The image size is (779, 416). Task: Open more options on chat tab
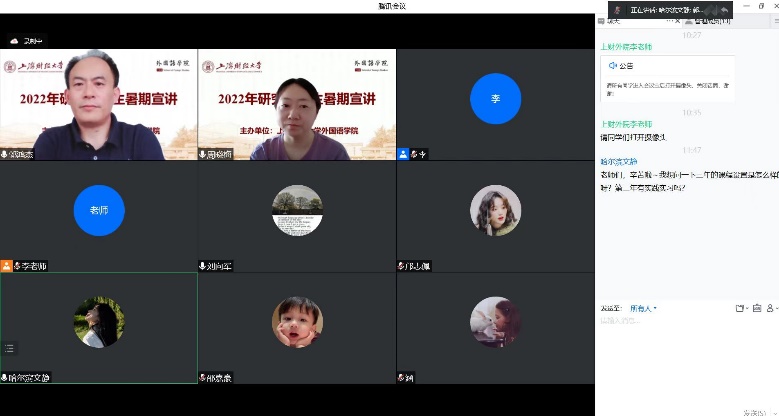pos(672,20)
